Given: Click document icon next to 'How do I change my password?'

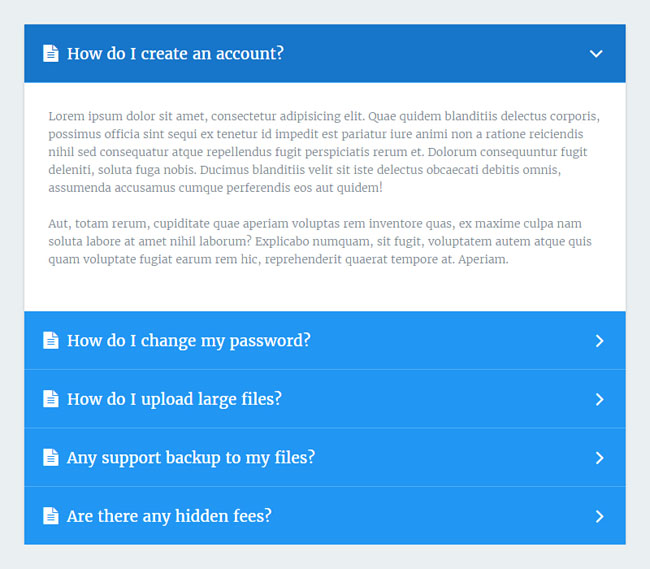Looking at the screenshot, I should pyautogui.click(x=50, y=341).
